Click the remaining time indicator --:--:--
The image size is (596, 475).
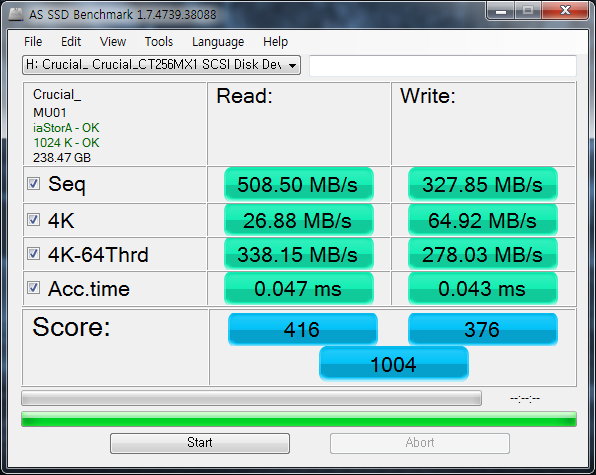click(525, 398)
